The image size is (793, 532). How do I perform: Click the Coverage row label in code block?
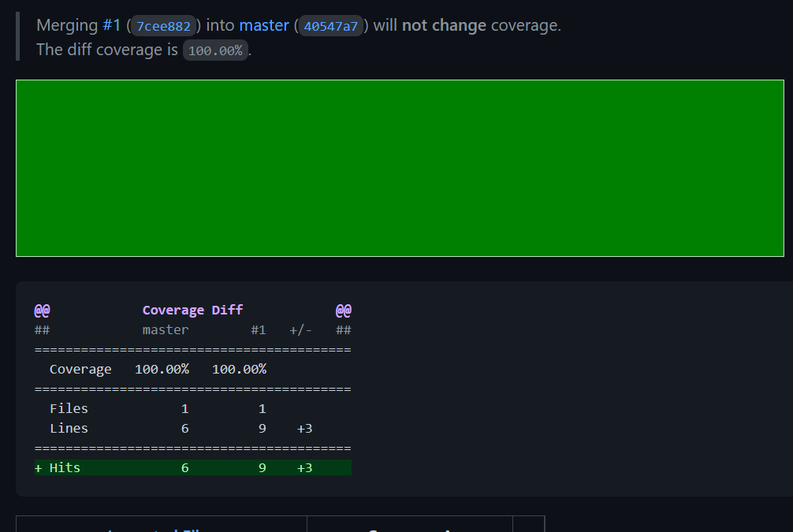click(80, 369)
